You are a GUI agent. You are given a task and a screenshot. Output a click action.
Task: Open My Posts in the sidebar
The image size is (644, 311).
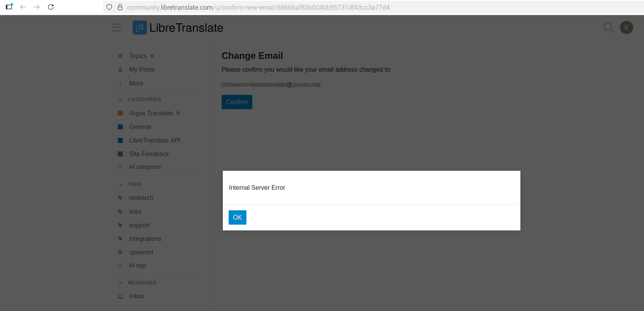click(141, 69)
